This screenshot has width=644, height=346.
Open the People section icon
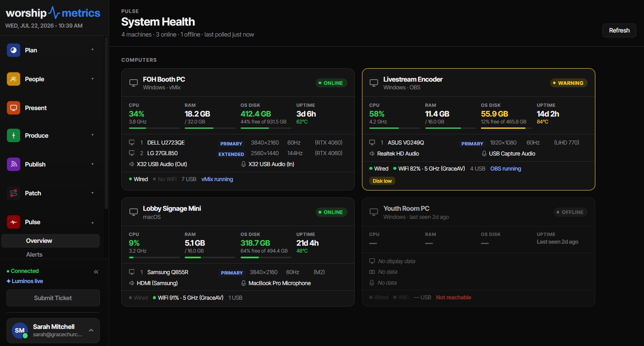point(13,79)
